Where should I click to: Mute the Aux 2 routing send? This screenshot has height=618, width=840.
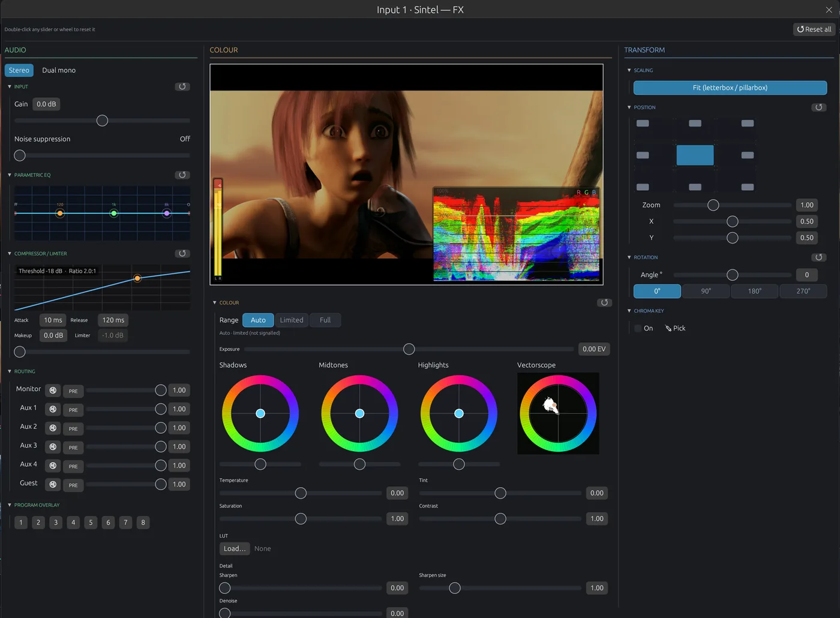53,428
